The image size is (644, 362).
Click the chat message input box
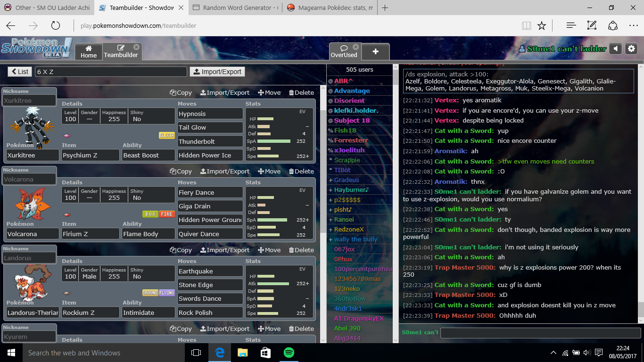click(539, 333)
